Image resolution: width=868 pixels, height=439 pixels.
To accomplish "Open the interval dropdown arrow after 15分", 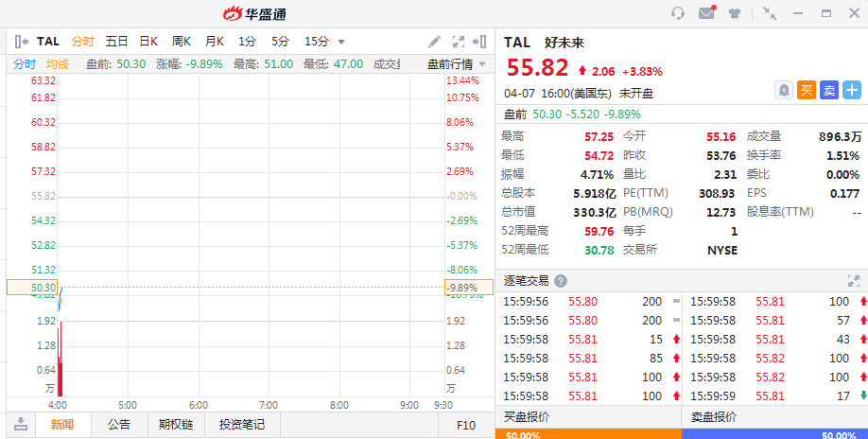I will (x=341, y=42).
